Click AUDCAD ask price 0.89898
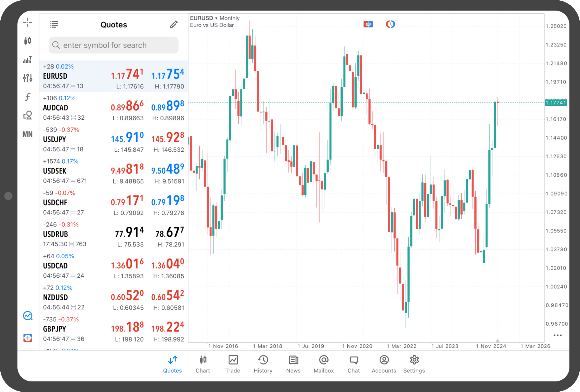Image resolution: width=580 pixels, height=392 pixels. 168,106
